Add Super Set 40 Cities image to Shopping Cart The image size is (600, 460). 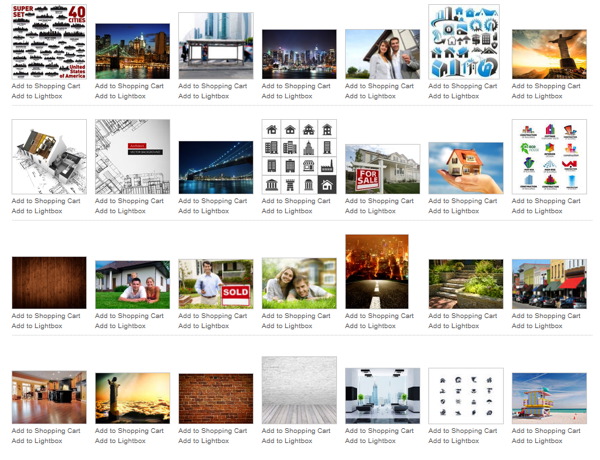pos(45,86)
